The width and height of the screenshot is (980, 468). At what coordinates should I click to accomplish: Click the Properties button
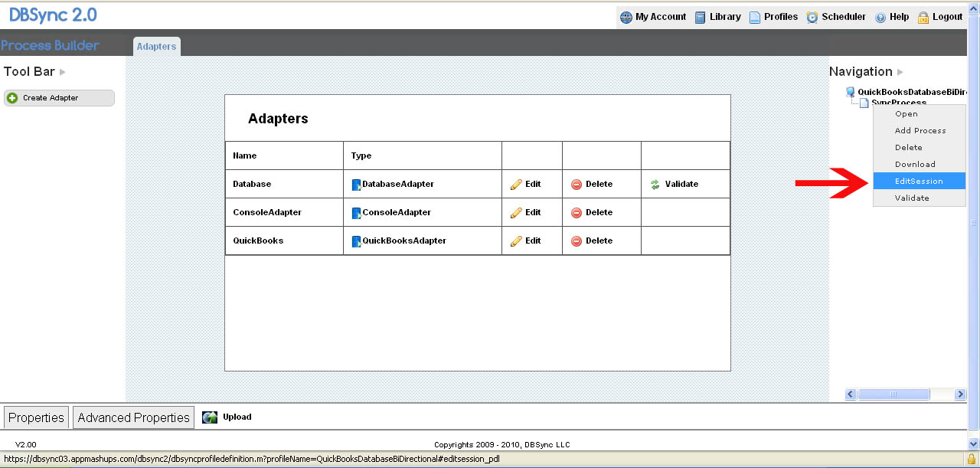click(x=36, y=417)
